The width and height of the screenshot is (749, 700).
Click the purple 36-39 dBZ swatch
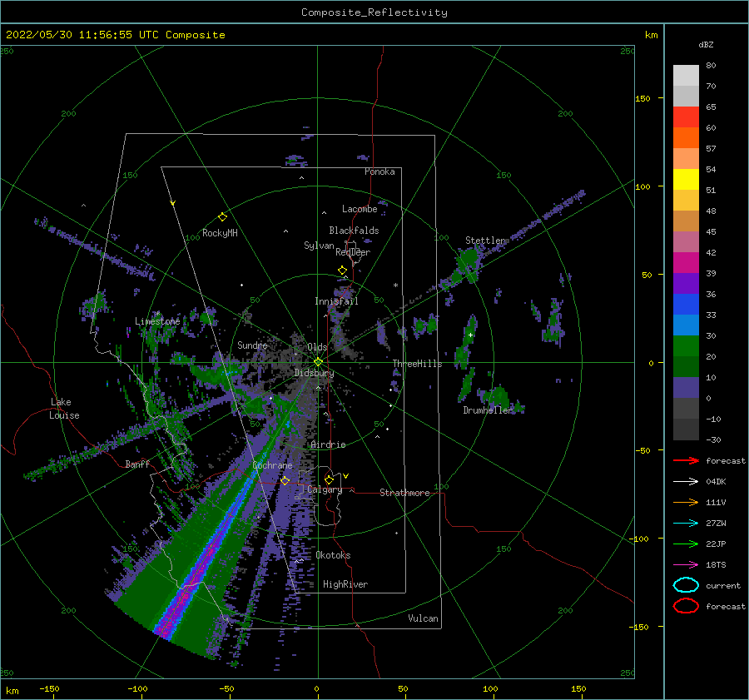[x=686, y=284]
